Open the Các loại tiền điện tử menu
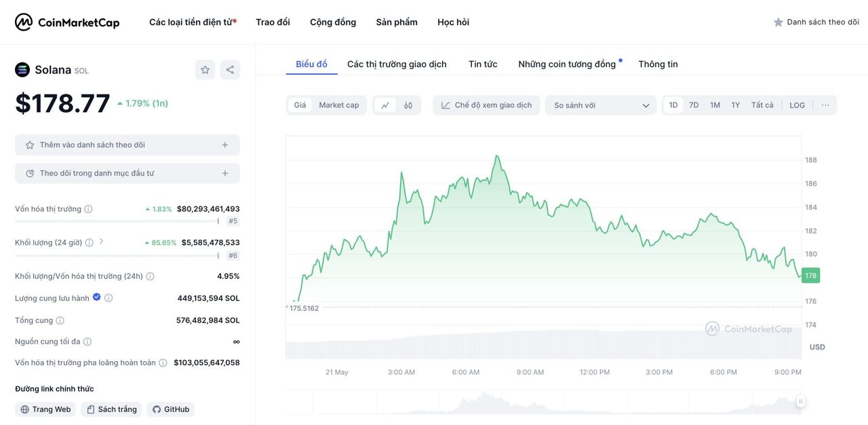868x425 pixels. click(193, 22)
